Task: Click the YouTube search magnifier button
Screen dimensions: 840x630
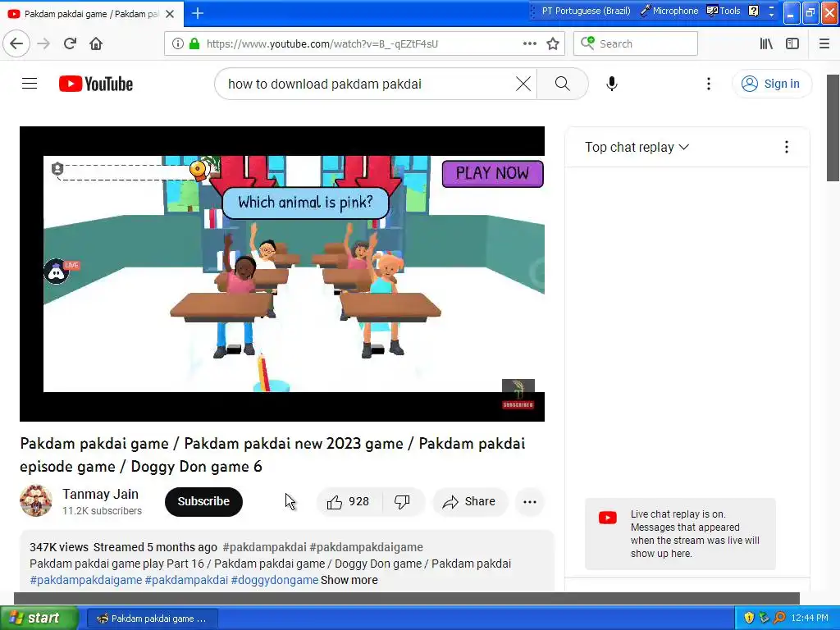Action: point(563,84)
